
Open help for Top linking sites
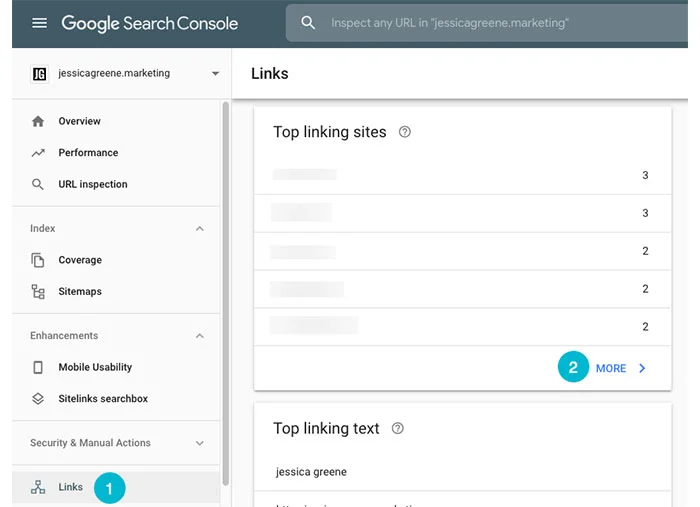pyautogui.click(x=404, y=132)
